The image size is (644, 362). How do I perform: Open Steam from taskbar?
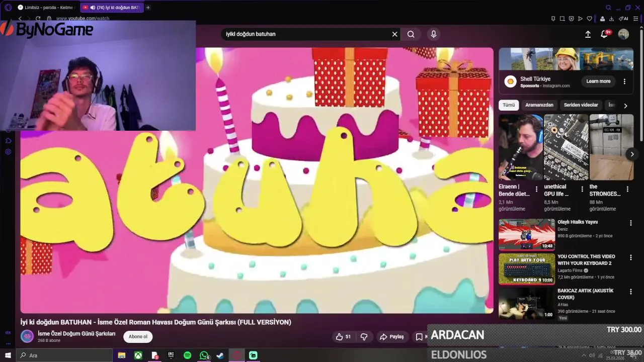(x=220, y=355)
